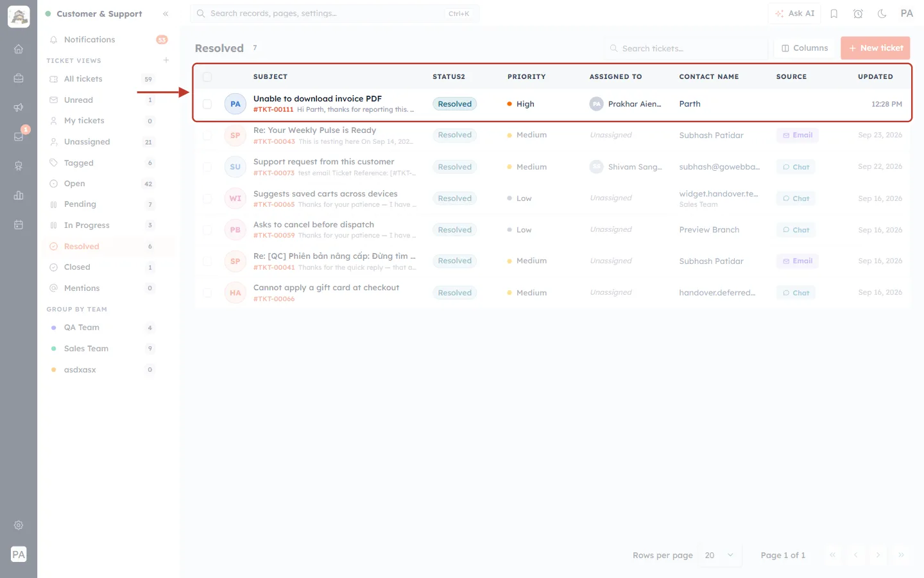
Task: Go to the last page of tickets
Action: click(901, 555)
